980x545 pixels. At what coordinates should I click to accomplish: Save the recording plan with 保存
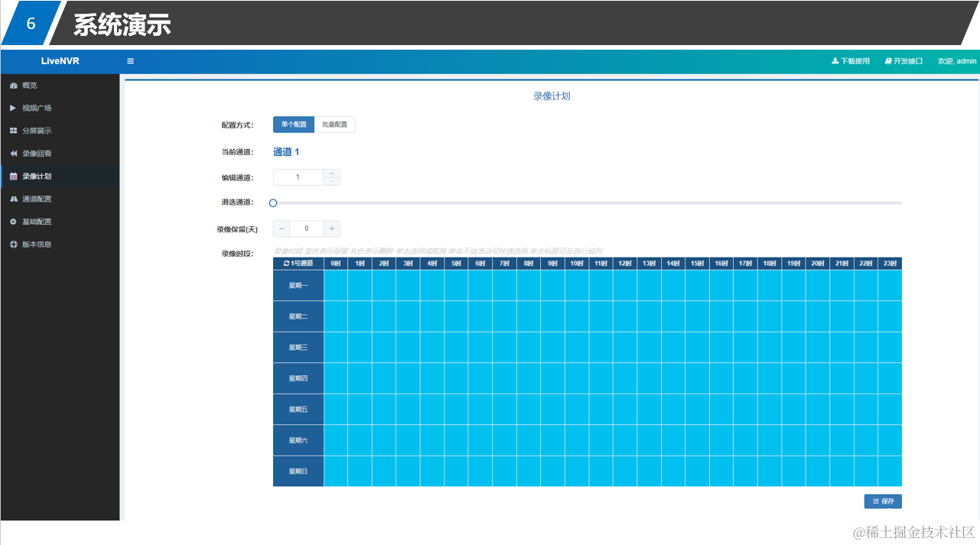883,501
